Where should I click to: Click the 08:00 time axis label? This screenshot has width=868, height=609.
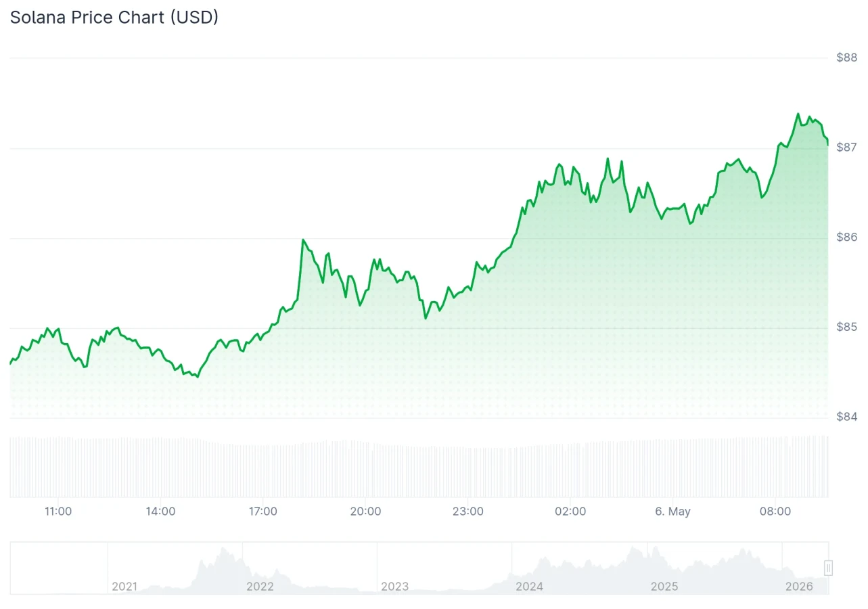point(775,512)
